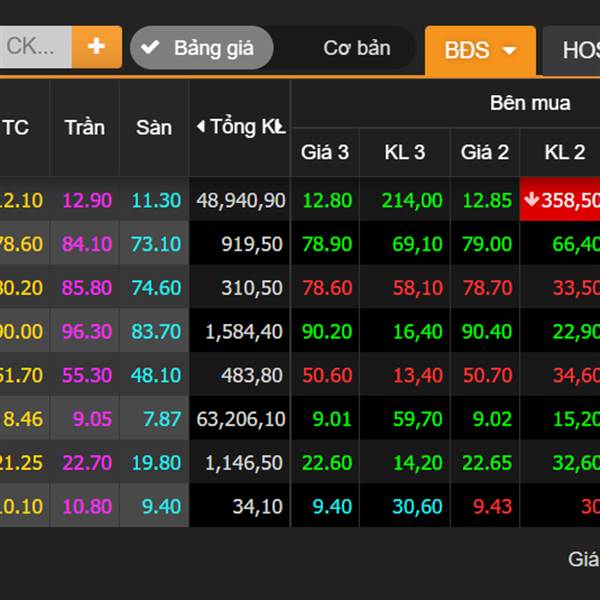Click ceiling price 84.10 cell
The height and width of the screenshot is (600, 600).
click(86, 244)
